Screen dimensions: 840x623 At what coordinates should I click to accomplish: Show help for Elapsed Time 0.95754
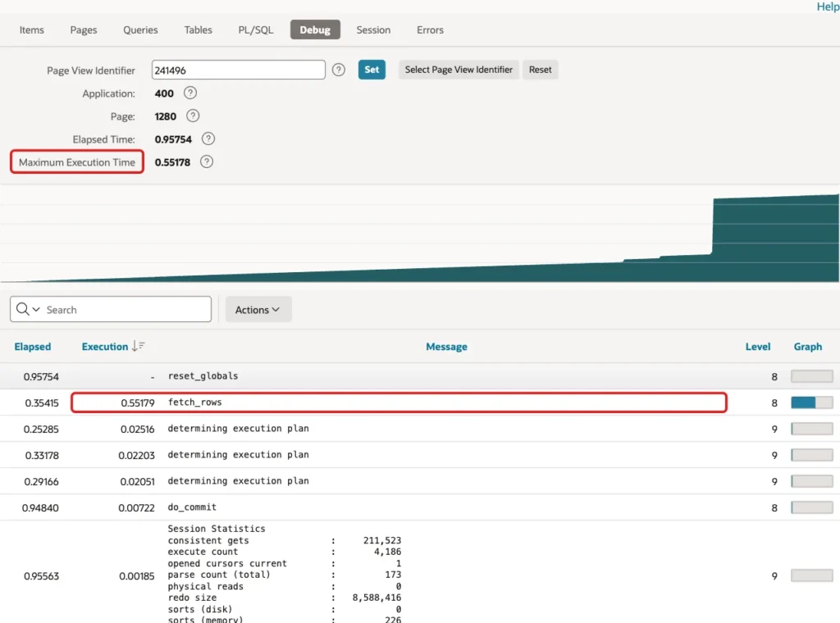tap(208, 139)
